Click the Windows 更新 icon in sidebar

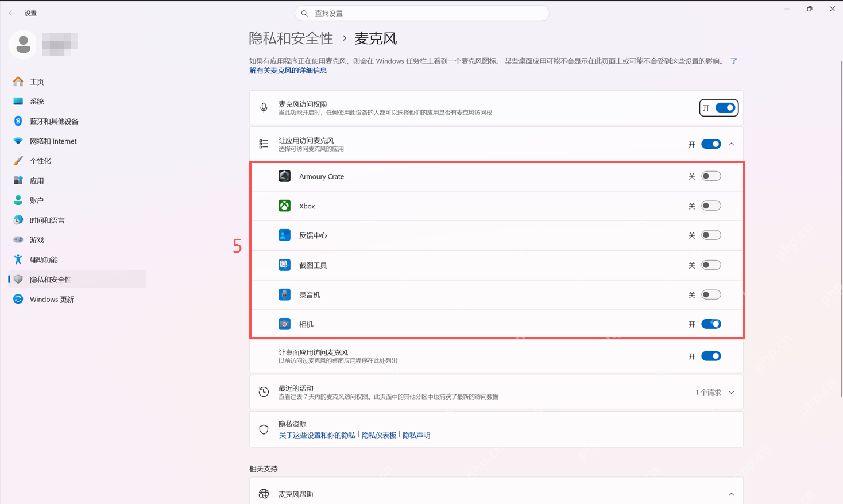tap(18, 299)
